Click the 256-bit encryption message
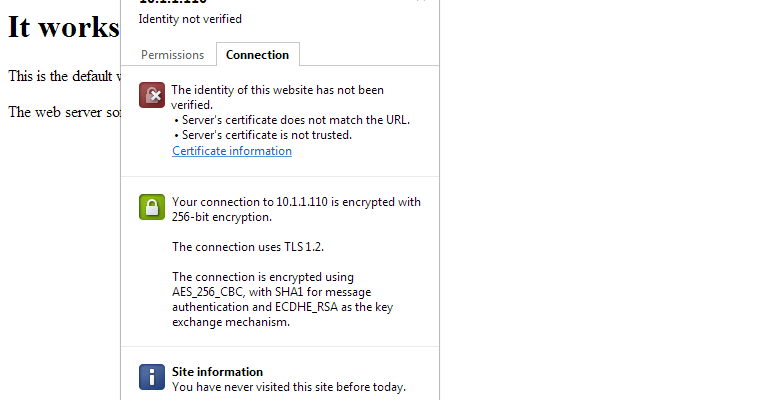 pos(296,209)
